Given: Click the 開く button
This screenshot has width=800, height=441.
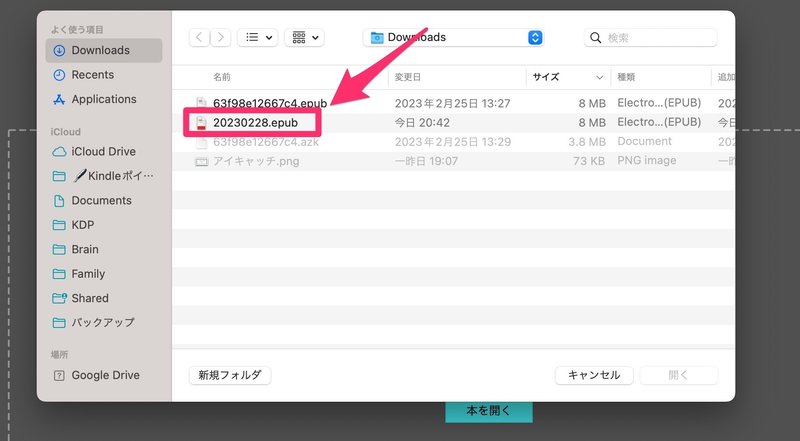Looking at the screenshot, I should [x=678, y=375].
